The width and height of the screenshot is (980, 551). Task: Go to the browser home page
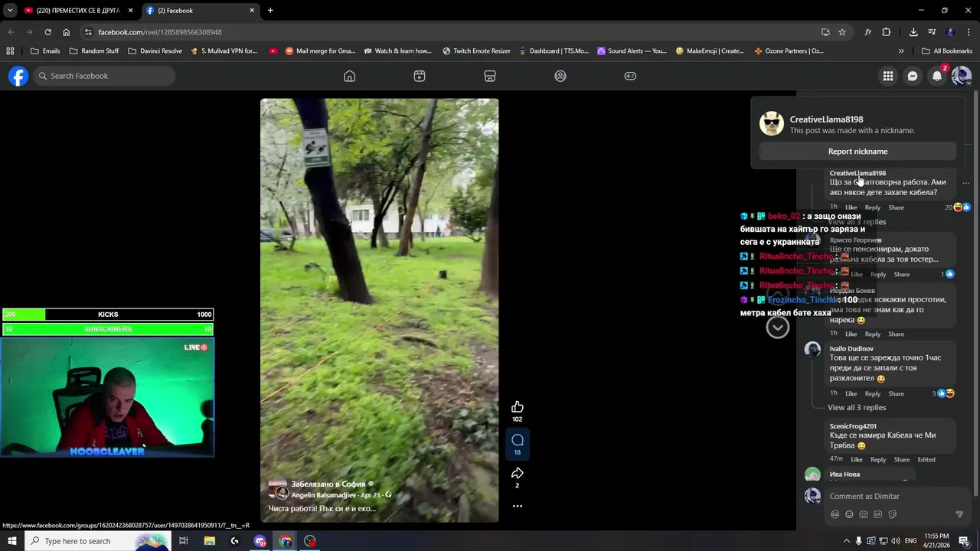[66, 32]
